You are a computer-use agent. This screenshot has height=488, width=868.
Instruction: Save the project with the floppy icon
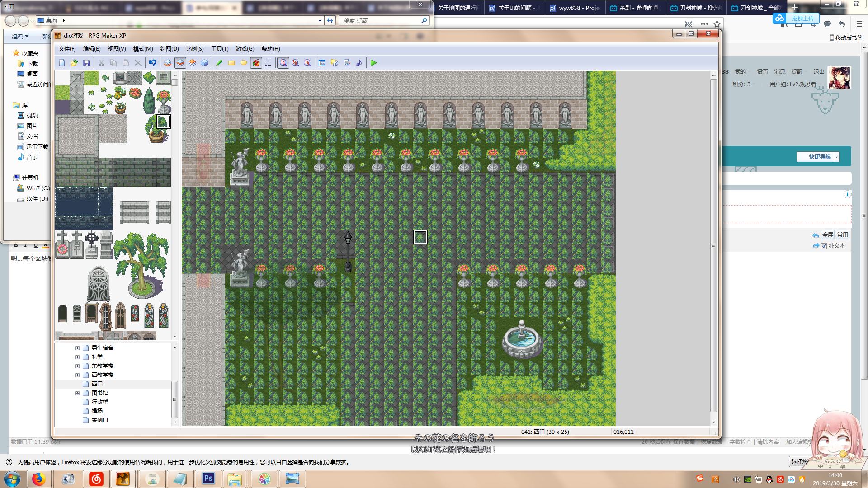(x=86, y=63)
